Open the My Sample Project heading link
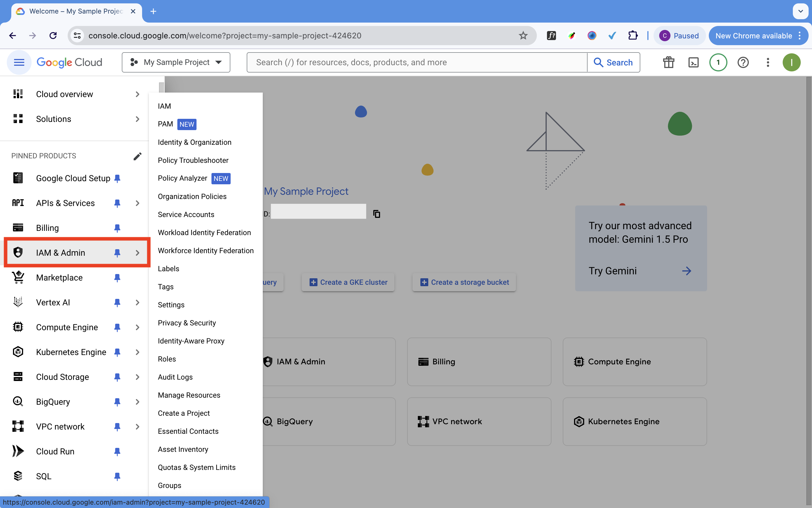The height and width of the screenshot is (508, 812). pos(306,191)
